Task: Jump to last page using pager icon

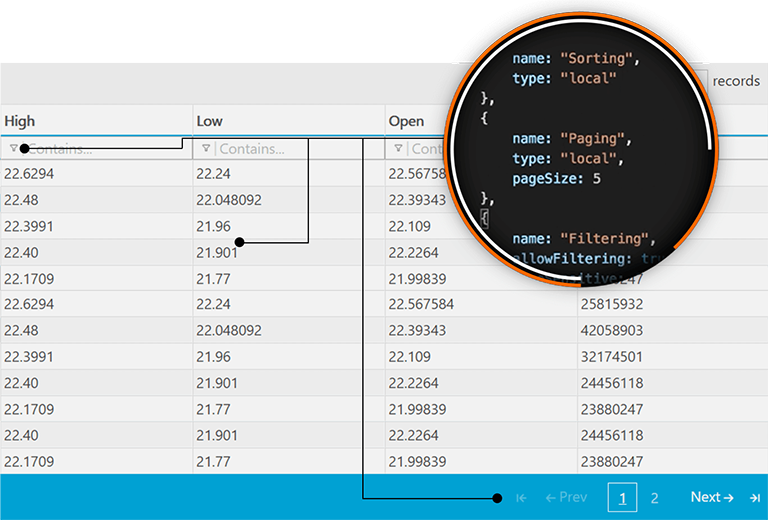Action: click(x=754, y=497)
